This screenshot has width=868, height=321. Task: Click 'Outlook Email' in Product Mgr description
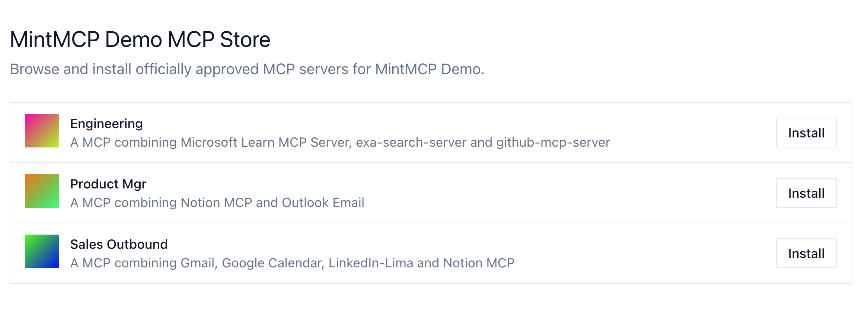[323, 203]
